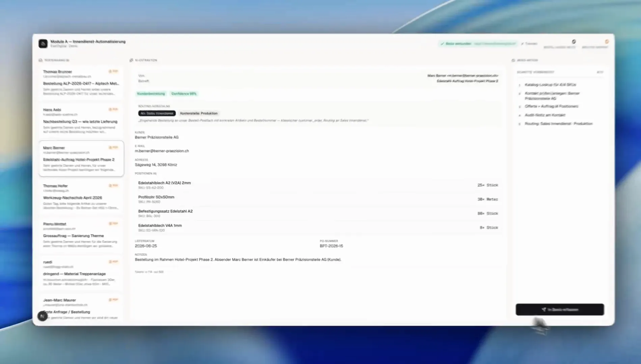Viewport: 641px width, 364px height.
Task: Click the 25× Stück quantity value
Action: click(x=487, y=185)
